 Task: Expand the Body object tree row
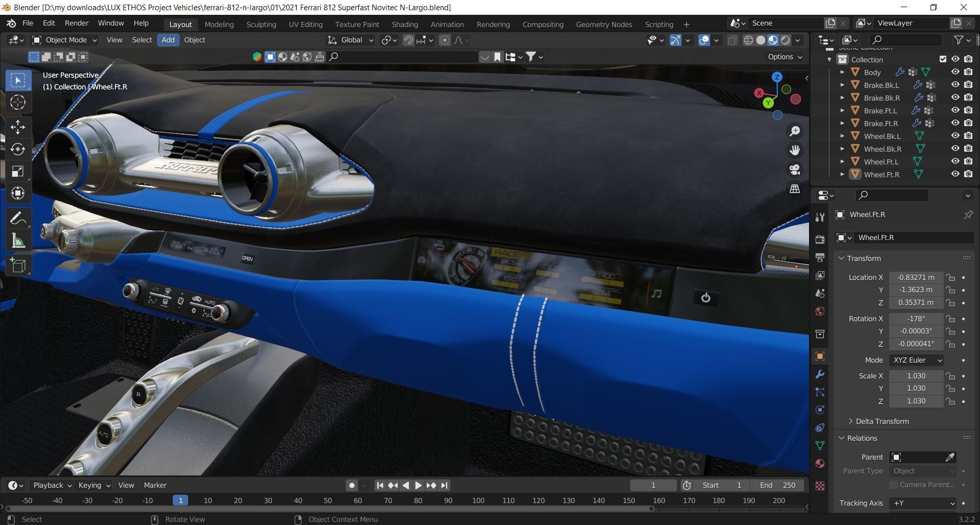(x=842, y=72)
